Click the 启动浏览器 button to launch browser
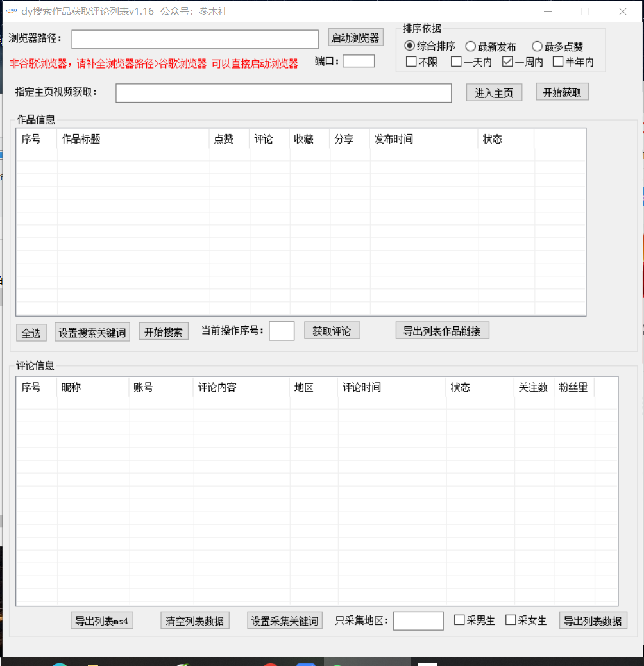The height and width of the screenshot is (666, 644). click(x=355, y=38)
